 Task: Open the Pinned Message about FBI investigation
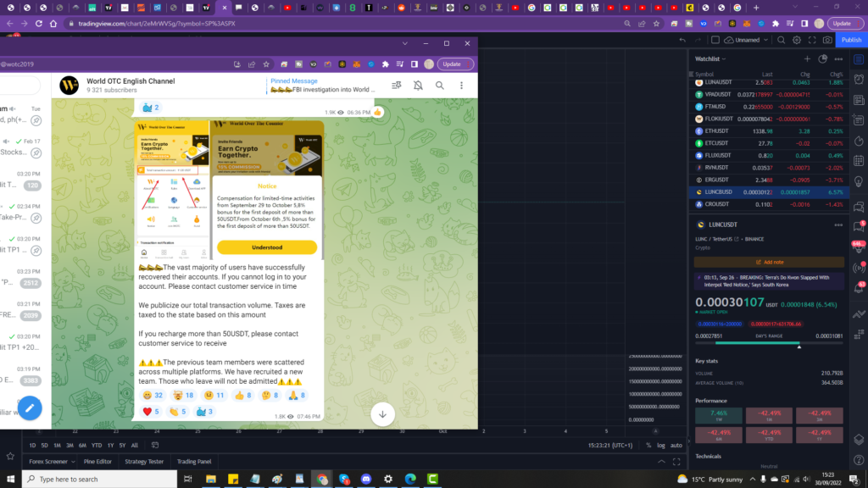323,86
